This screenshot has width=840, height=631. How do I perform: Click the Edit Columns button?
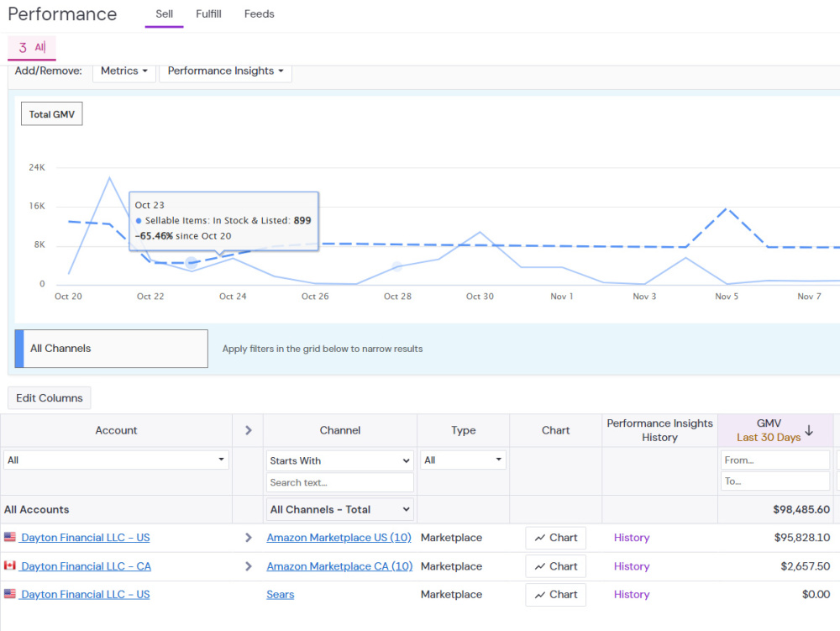click(x=50, y=398)
